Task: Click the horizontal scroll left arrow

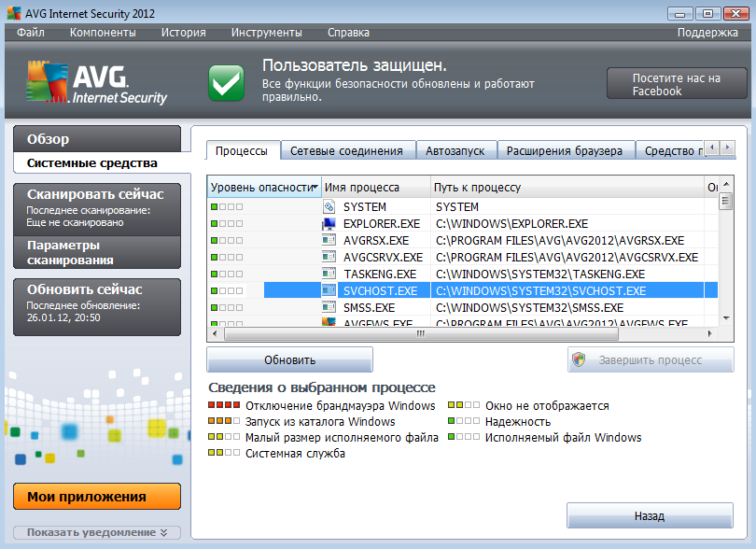Action: 215,333
